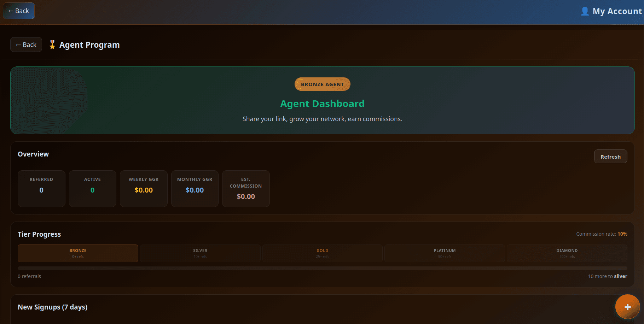Select the Platinum tier tile
Viewport: 644px width, 324px height.
pos(445,253)
